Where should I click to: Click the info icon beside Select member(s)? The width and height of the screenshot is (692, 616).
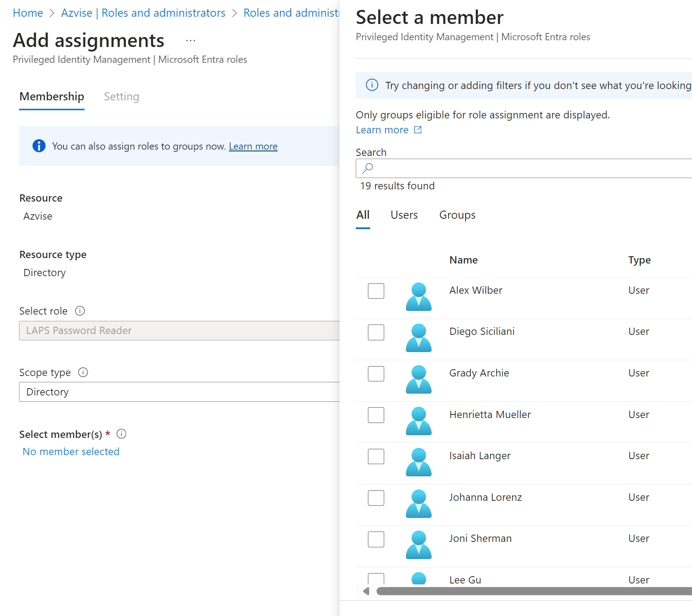[121, 434]
